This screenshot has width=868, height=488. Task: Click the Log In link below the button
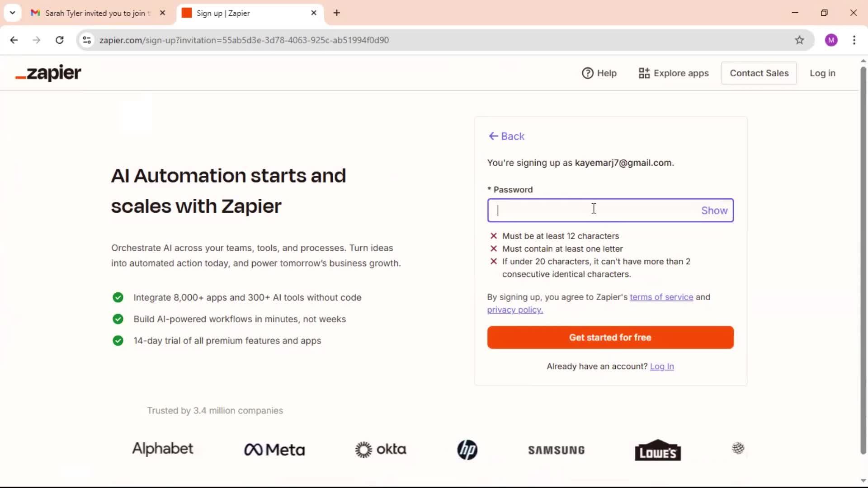(662, 366)
